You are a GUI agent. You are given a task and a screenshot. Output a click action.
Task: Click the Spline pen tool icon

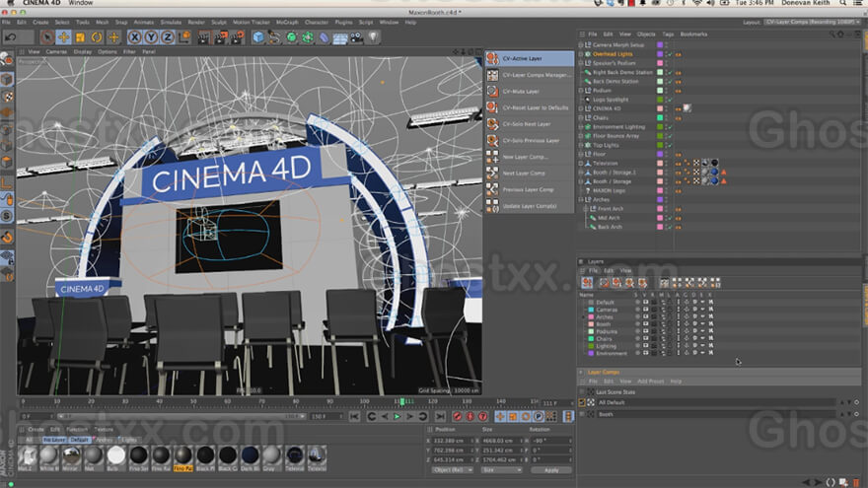point(274,37)
